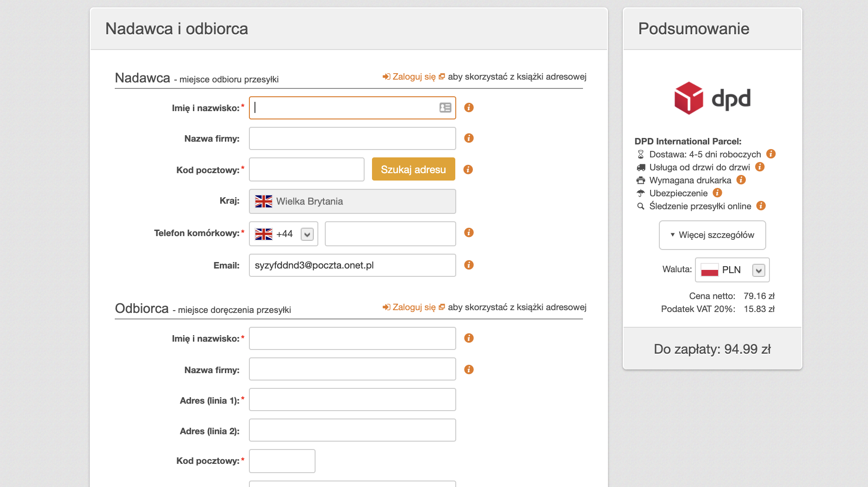Viewport: 868px width, 487px height.
Task: Click info icon next to Usługa od drzwi
Action: [760, 167]
